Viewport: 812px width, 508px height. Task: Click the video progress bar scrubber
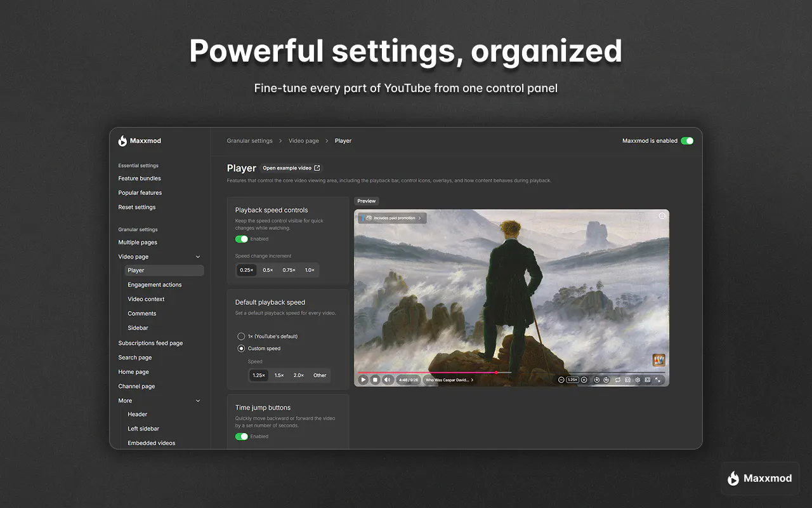pyautogui.click(x=496, y=373)
